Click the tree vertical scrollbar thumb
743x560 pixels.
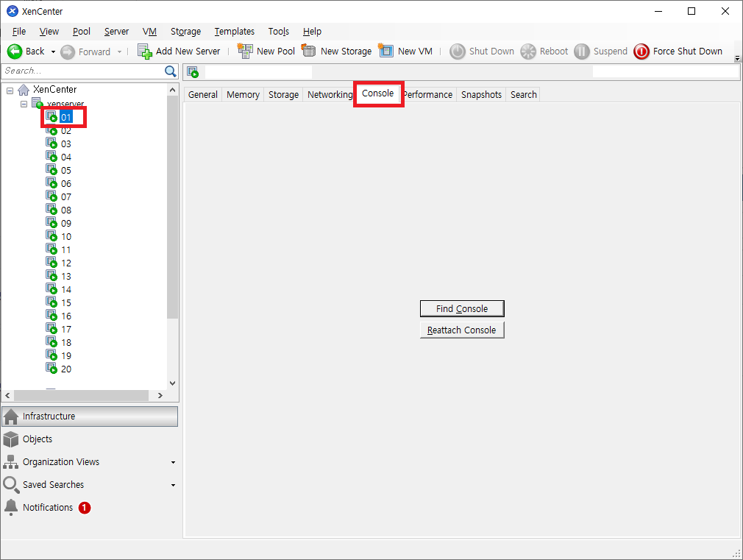click(172, 208)
